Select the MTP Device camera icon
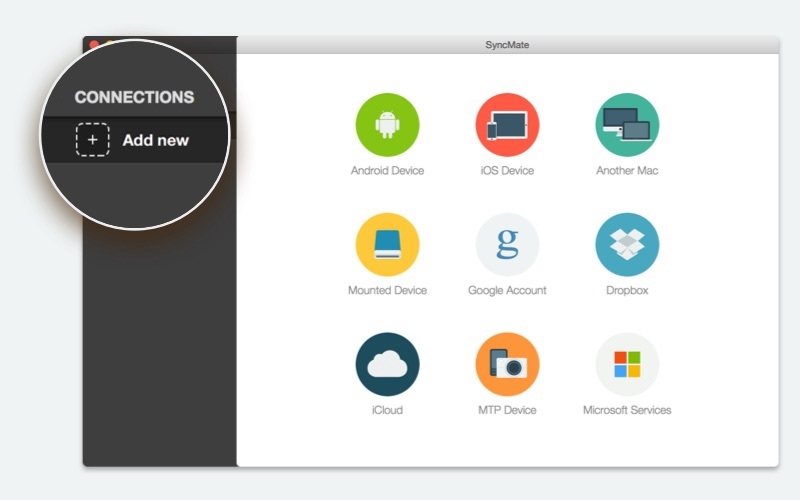 point(507,364)
